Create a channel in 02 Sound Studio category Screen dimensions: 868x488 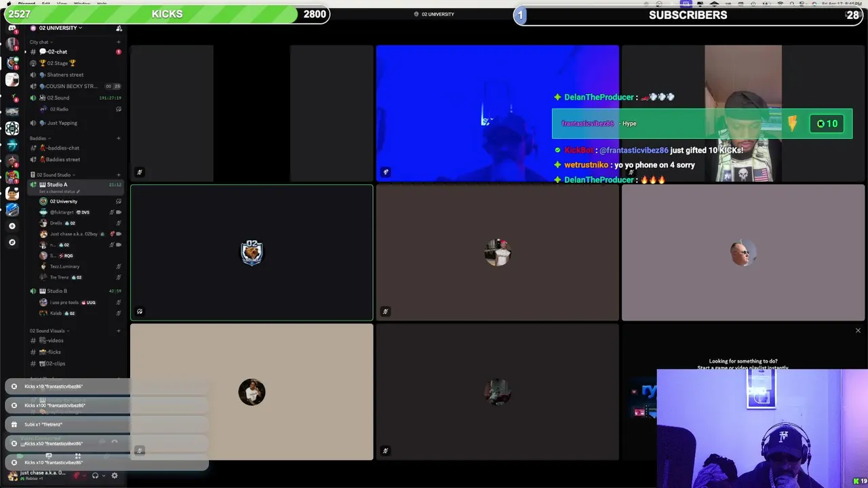(x=118, y=175)
